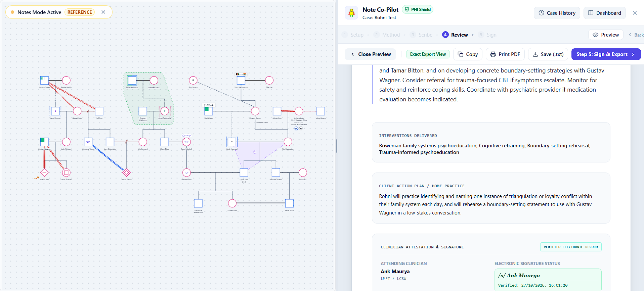Click the Note Co-Pilot avatar icon

(351, 13)
